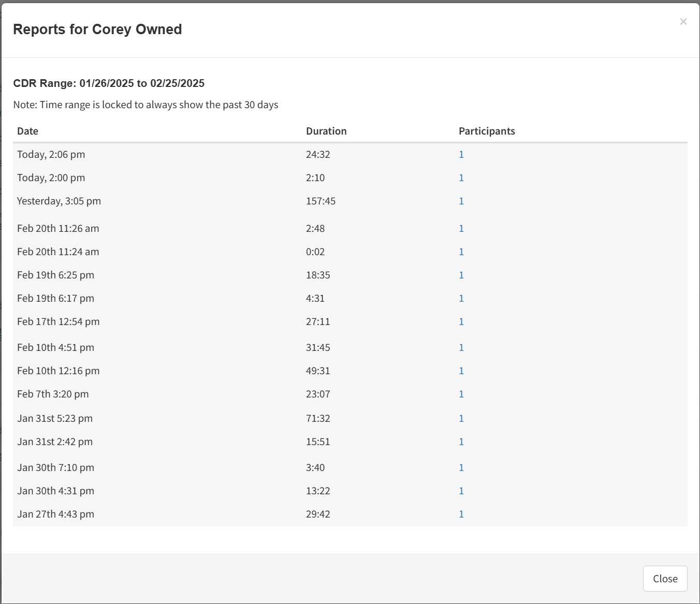
Task: Click participants link for Feb 7th 3:20 pm
Action: [461, 394]
